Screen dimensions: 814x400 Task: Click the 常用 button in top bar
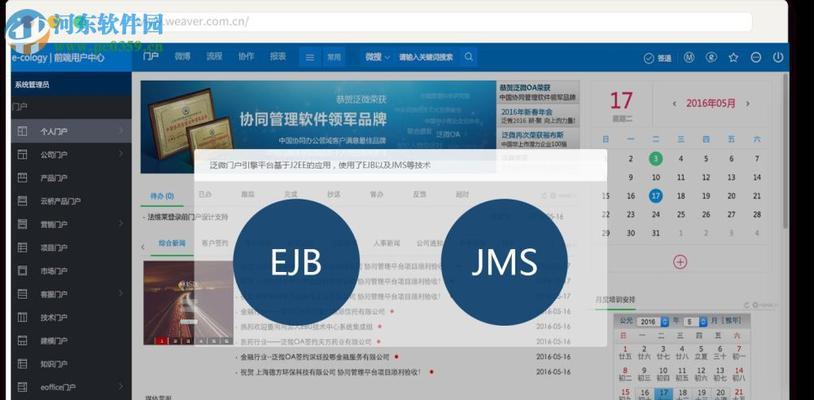334,57
